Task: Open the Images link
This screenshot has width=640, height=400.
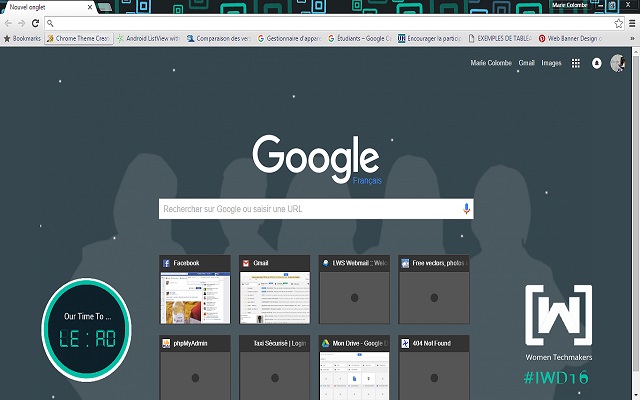Action: pos(551,63)
